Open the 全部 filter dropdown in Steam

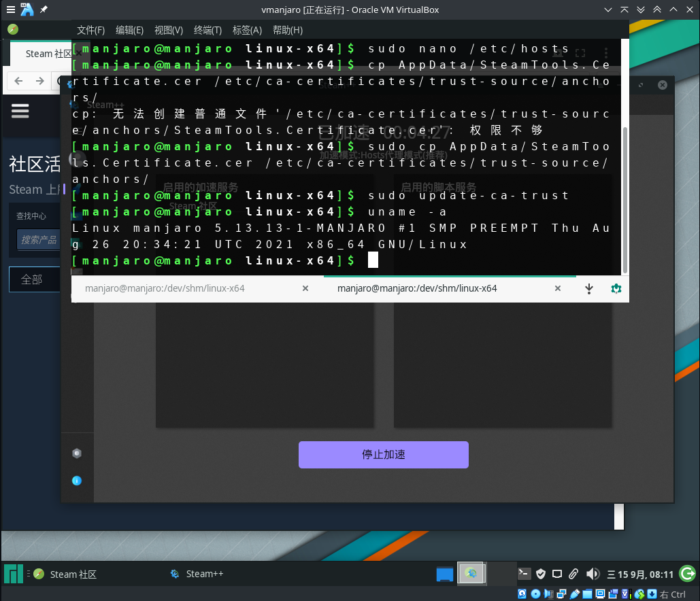pos(31,279)
